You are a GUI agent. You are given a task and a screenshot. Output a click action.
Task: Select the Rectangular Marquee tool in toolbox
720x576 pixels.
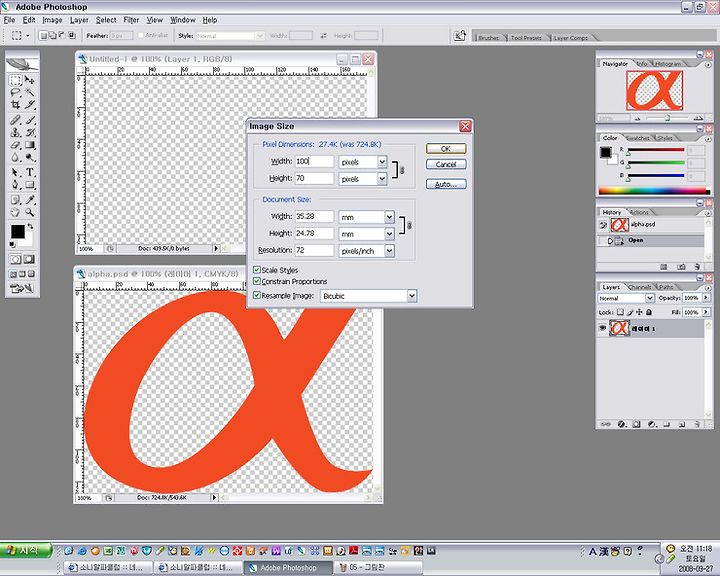[16, 80]
